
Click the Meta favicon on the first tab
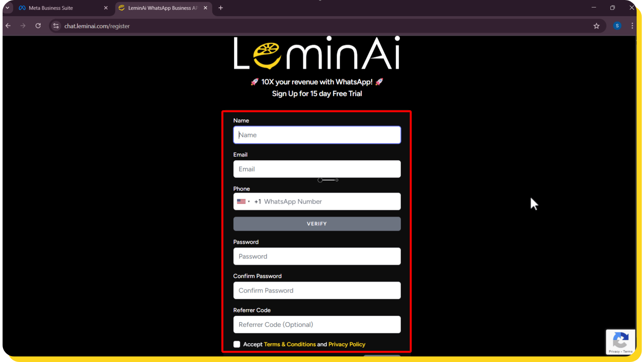22,8
